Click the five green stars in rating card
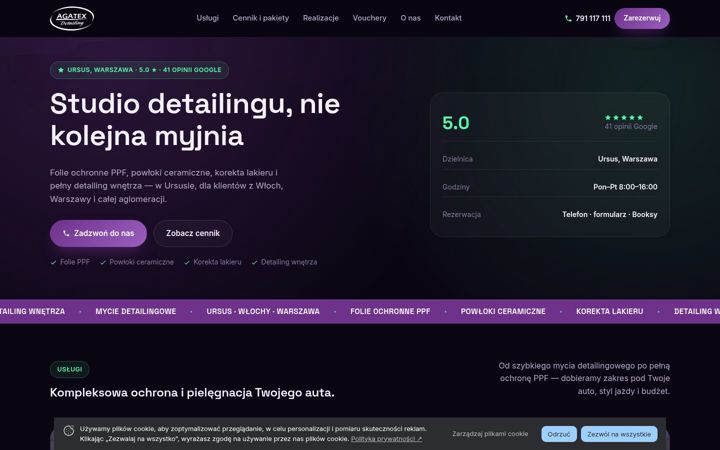The width and height of the screenshot is (720, 450). click(x=624, y=118)
